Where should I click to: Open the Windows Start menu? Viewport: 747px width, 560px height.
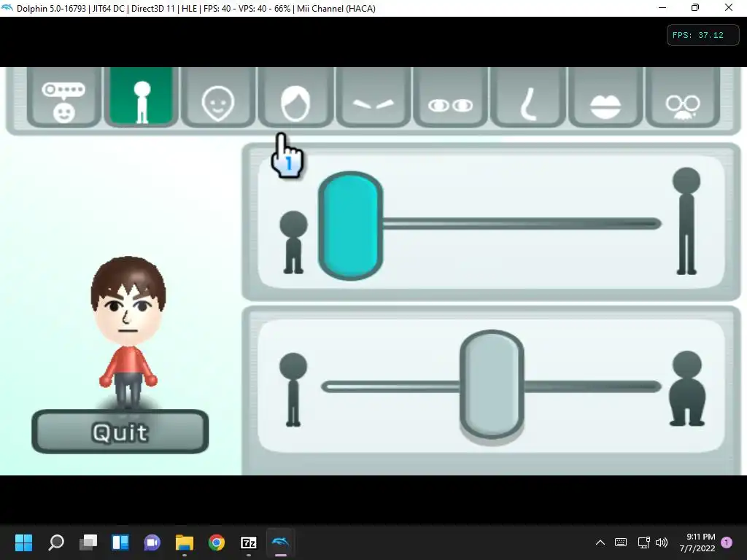[24, 542]
